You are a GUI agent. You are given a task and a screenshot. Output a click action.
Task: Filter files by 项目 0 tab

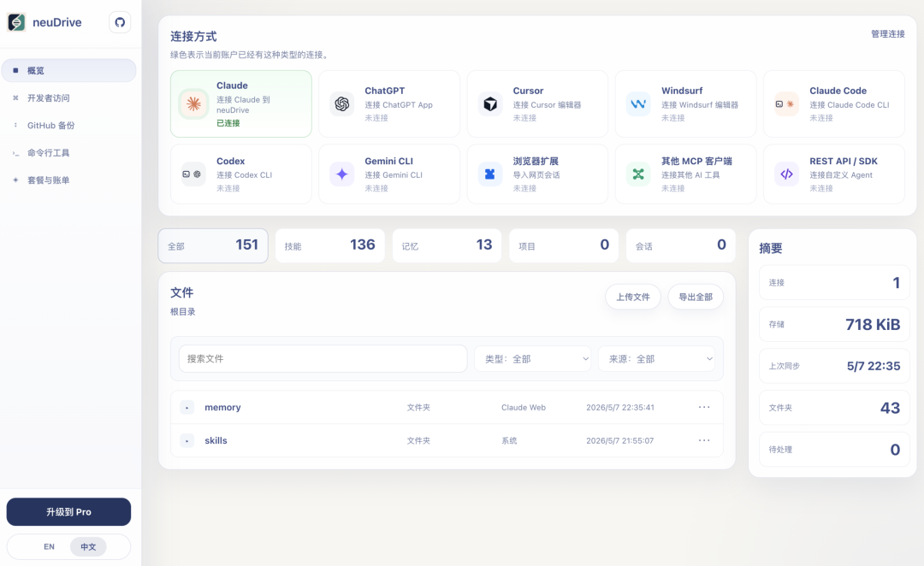[563, 245]
